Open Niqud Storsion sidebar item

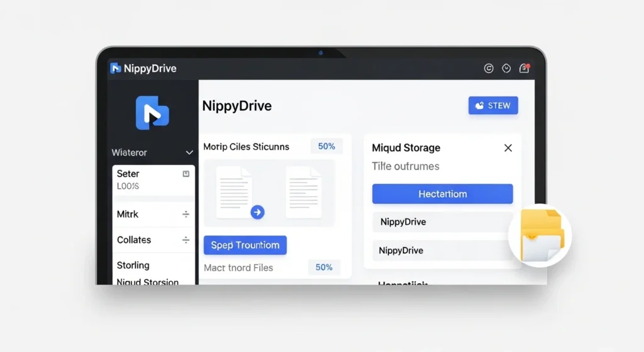147,281
